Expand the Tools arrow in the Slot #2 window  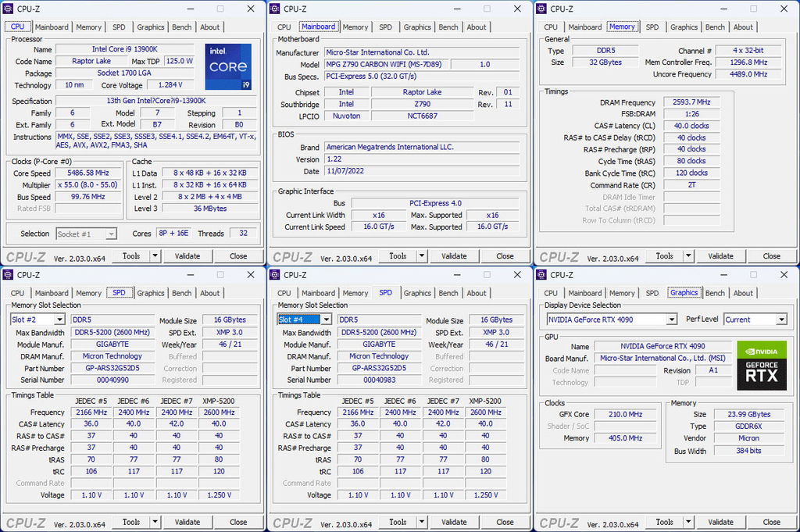155,523
